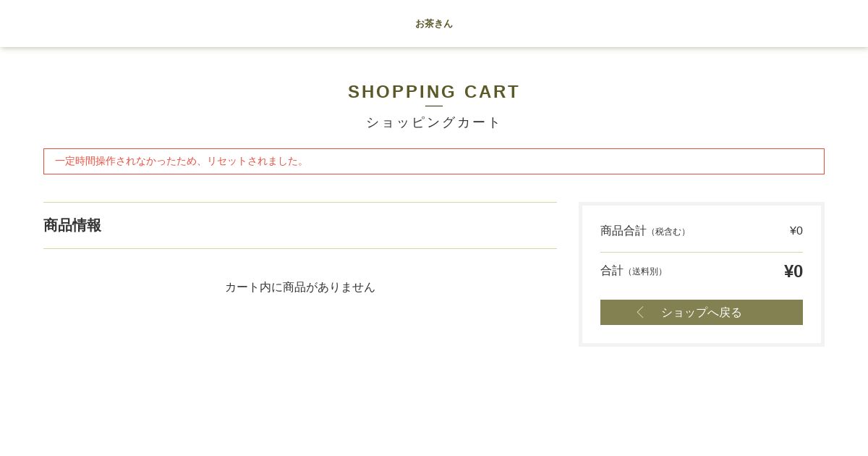Select the 商品情報 section heading
Image resolution: width=868 pixels, height=456 pixels.
pyautogui.click(x=72, y=225)
